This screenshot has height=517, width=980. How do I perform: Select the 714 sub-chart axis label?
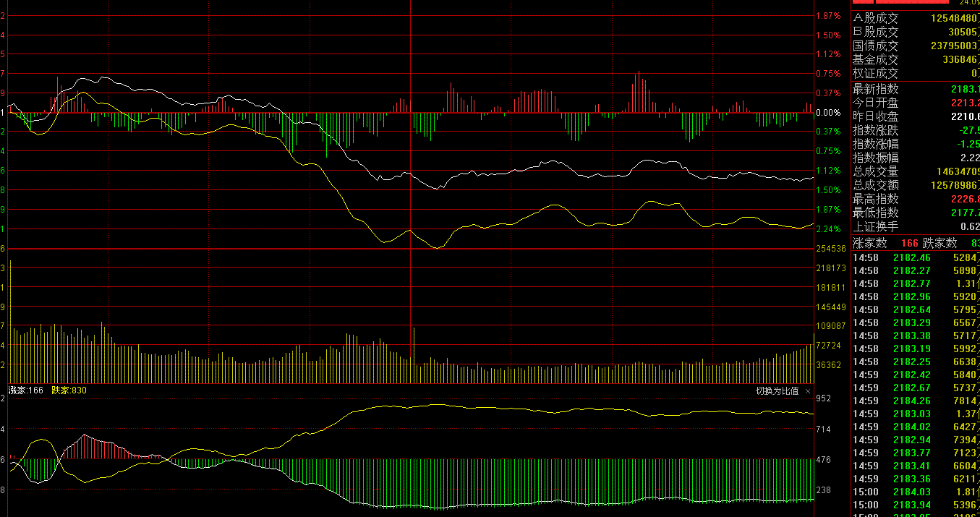coord(824,430)
